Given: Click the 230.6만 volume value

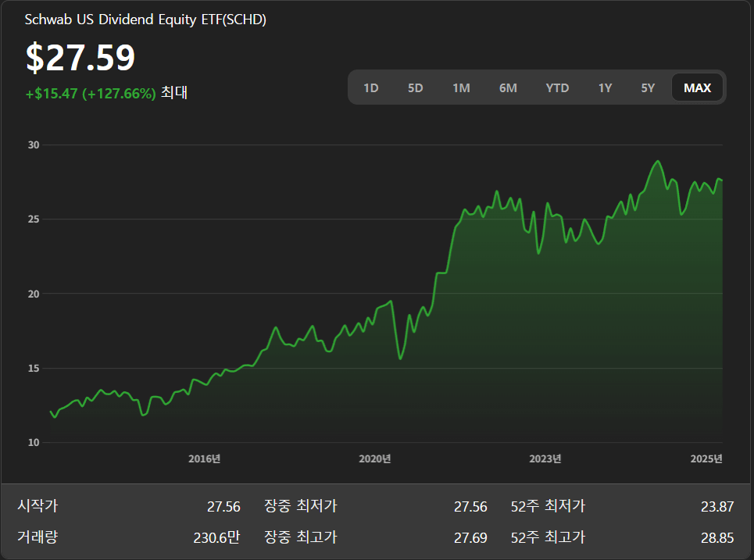Looking at the screenshot, I should coord(216,537).
